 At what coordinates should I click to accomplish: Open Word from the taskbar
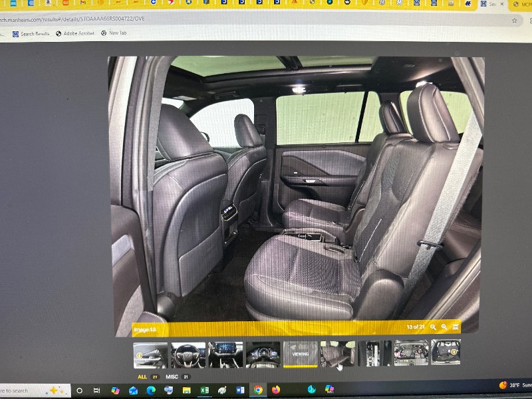240,390
